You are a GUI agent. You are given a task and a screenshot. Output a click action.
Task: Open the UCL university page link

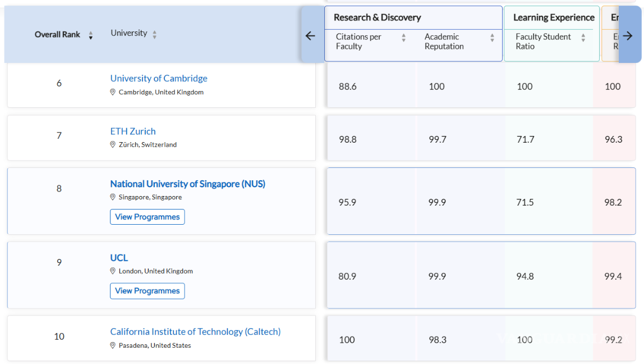[x=118, y=257]
